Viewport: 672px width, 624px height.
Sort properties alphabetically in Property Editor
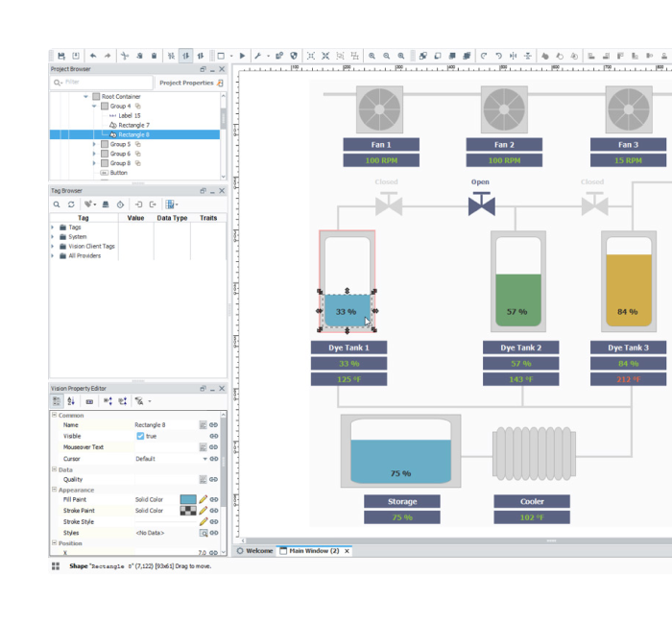coord(71,401)
